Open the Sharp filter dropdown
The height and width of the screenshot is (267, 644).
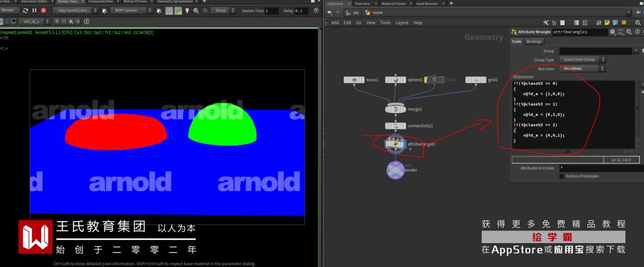click(224, 10)
